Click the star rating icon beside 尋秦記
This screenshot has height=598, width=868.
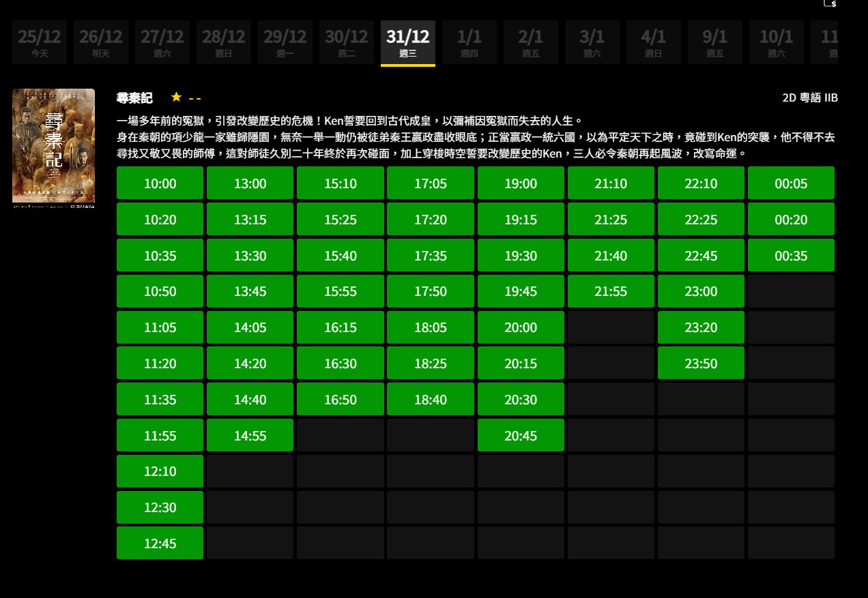click(x=176, y=97)
